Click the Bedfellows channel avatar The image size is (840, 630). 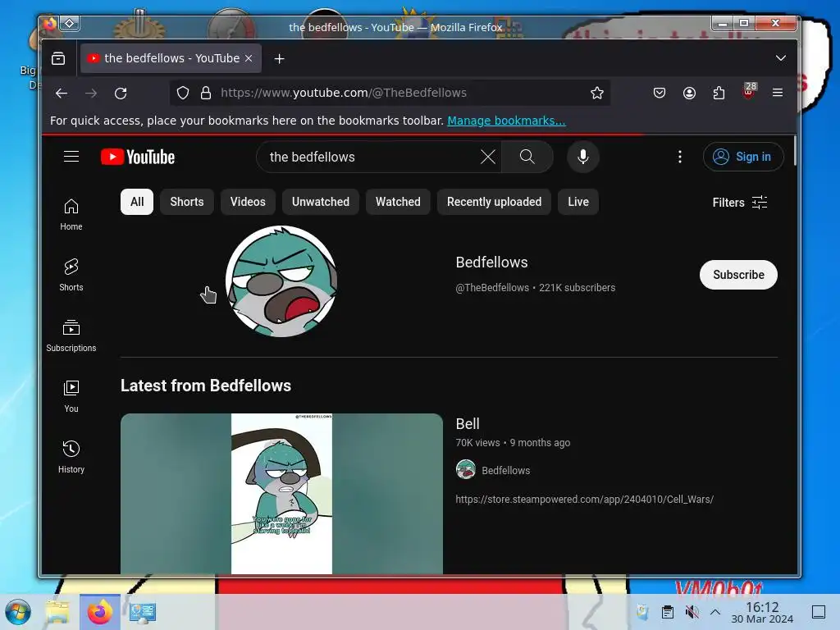pyautogui.click(x=281, y=281)
